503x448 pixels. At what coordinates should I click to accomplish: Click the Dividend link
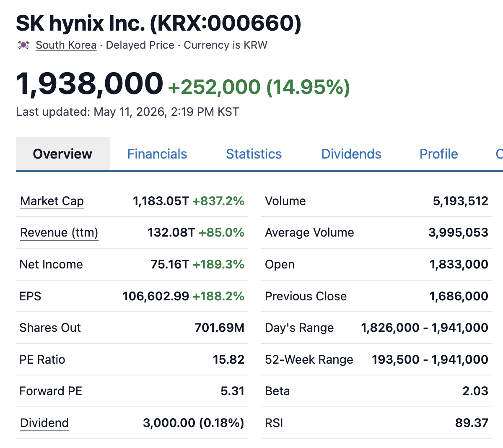44,423
